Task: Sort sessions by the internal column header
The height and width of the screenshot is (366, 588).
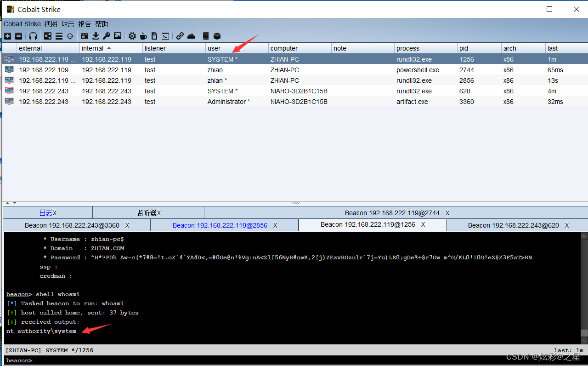Action: coord(111,48)
